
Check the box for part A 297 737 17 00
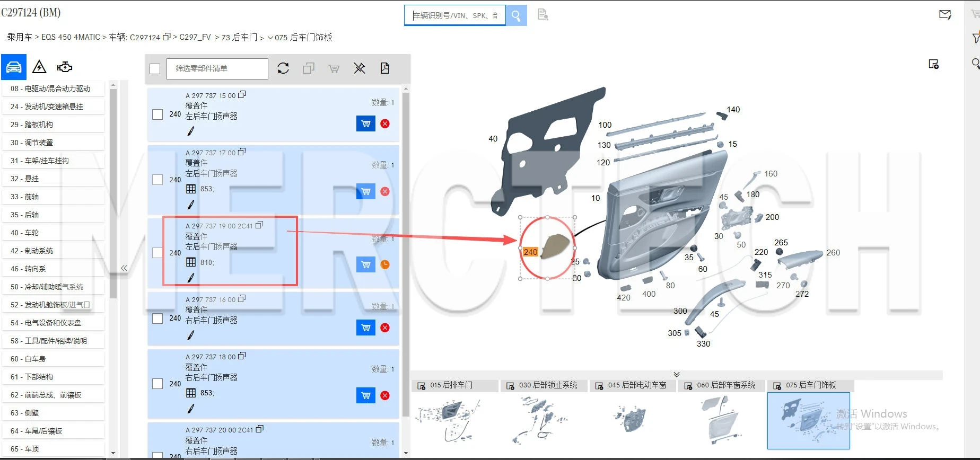point(157,180)
